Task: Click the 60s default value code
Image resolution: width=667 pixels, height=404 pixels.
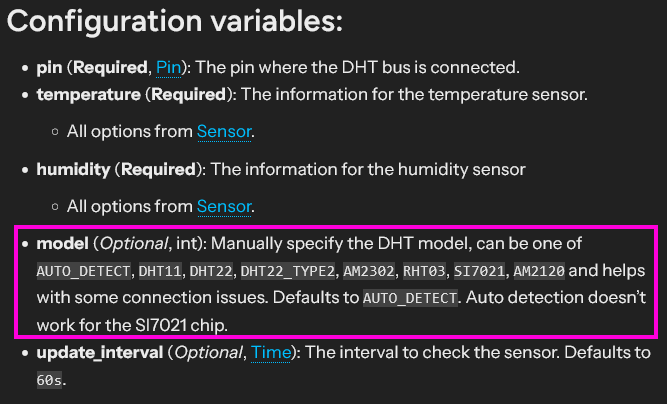Action: pos(49,380)
